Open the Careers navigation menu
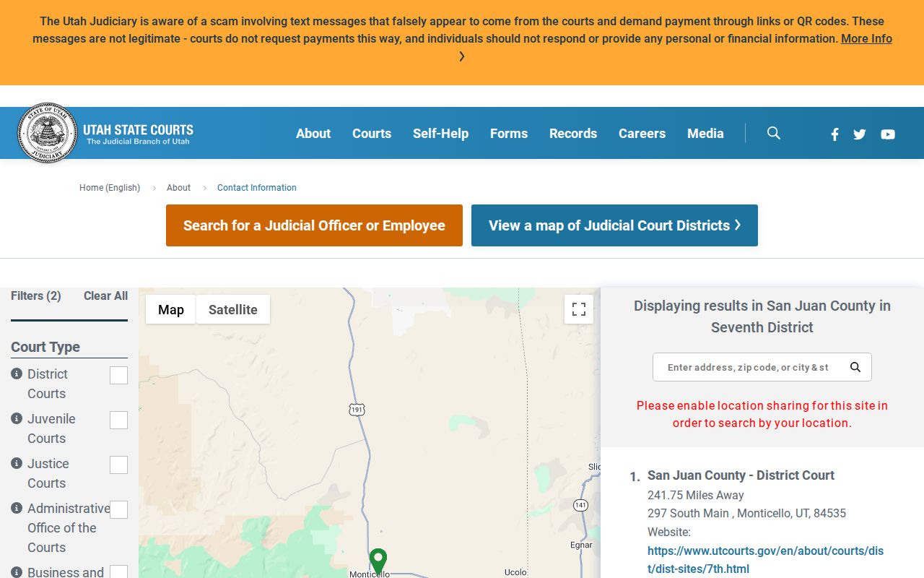This screenshot has height=578, width=924. (x=642, y=133)
